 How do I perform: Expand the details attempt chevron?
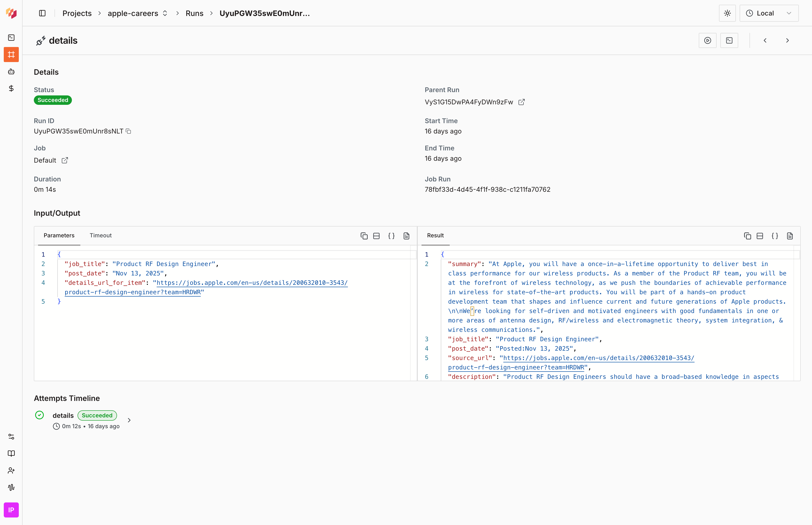[129, 420]
